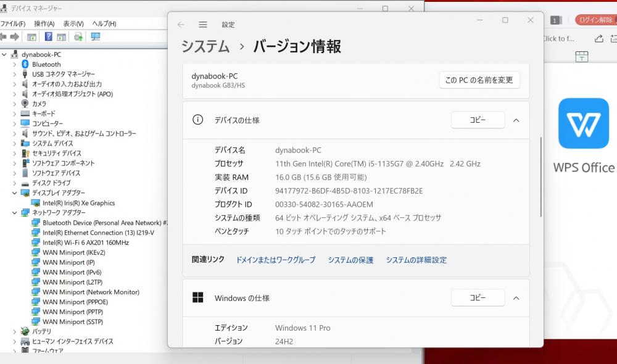Expand the USB コネクタ マネージャー category
This screenshot has height=364, width=617.
tap(15, 74)
